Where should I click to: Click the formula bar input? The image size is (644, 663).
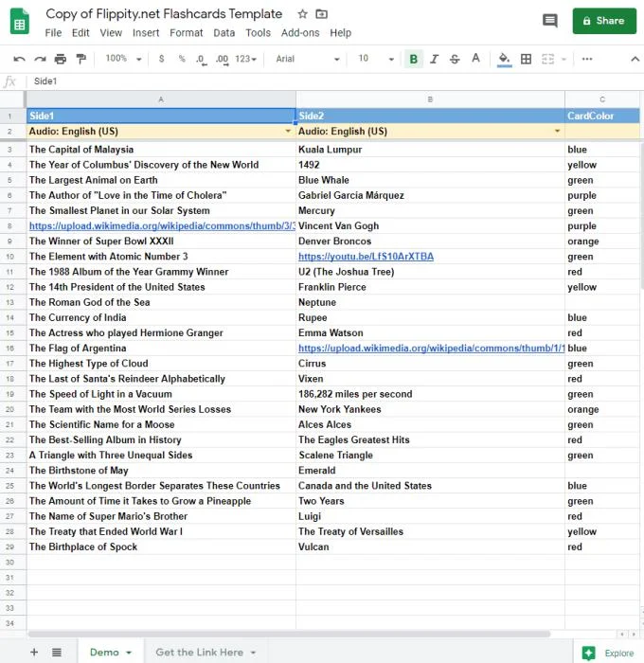coord(334,81)
